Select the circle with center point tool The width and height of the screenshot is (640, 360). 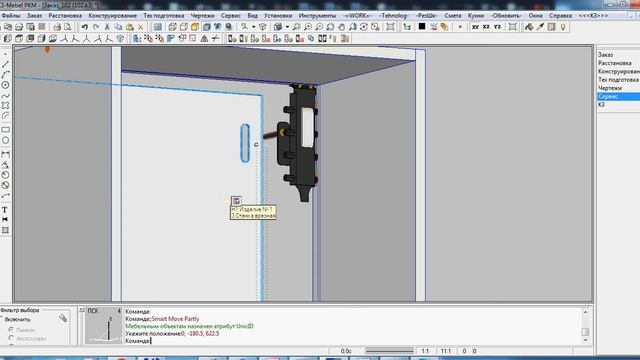point(5,85)
